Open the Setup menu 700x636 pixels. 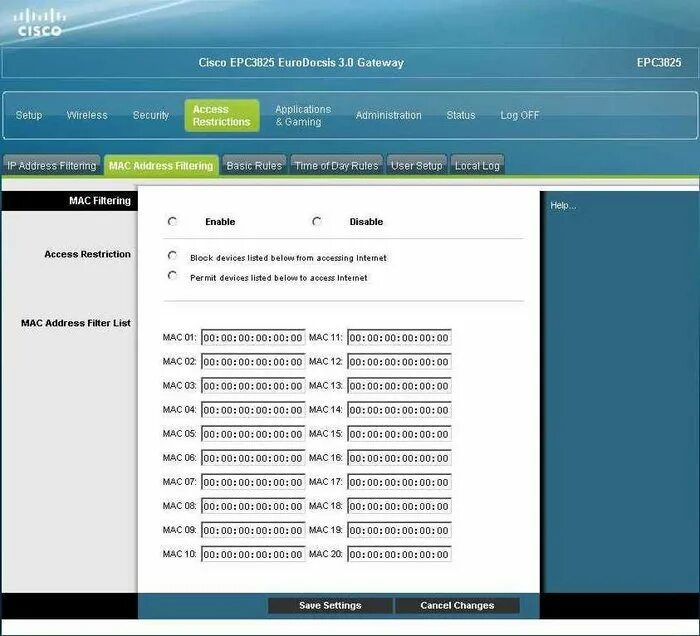click(x=29, y=115)
